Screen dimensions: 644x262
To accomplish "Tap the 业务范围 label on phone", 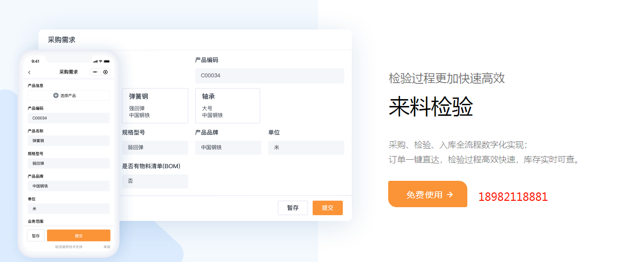I will pos(35,222).
